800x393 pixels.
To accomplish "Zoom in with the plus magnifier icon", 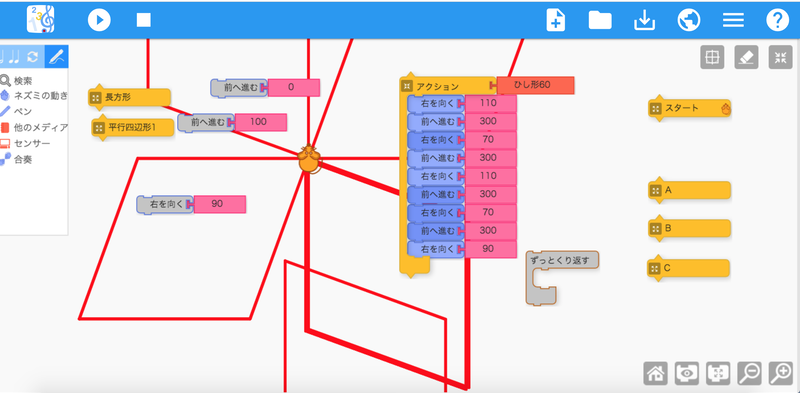I will point(781,374).
